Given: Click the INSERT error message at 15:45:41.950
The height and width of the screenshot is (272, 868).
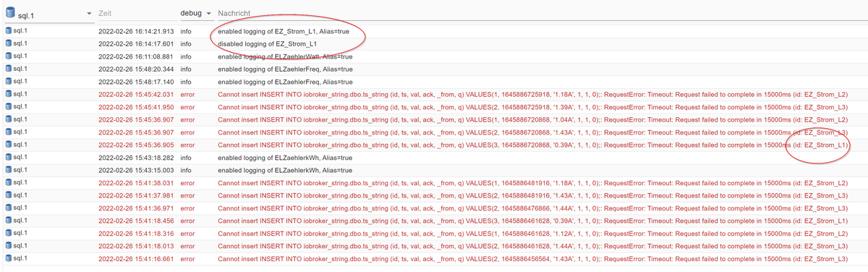Looking at the screenshot, I should coord(533,107).
